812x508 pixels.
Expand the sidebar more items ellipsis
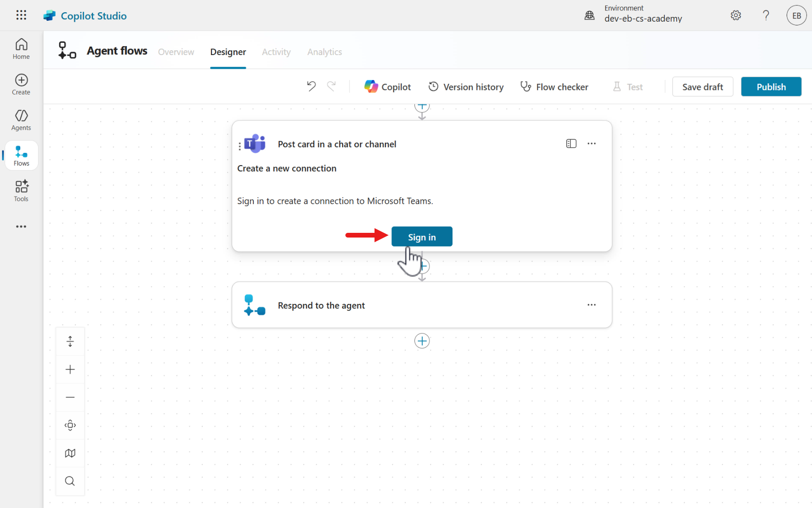coord(21,227)
